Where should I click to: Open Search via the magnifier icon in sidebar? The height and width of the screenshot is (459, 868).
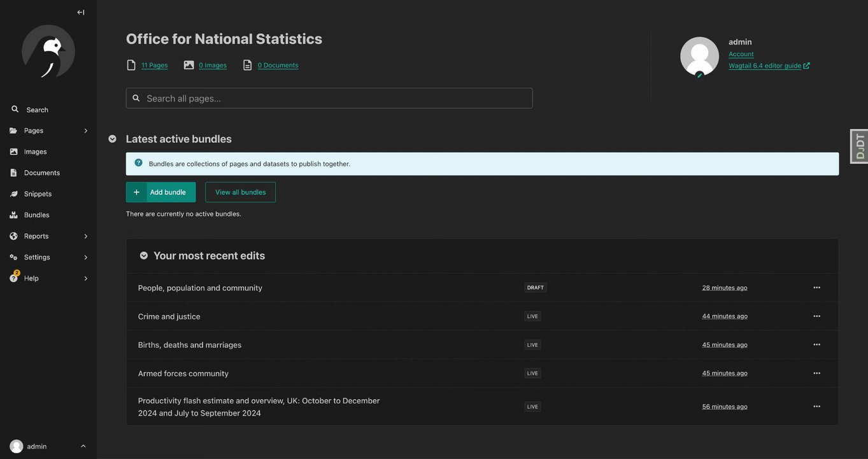(x=15, y=110)
